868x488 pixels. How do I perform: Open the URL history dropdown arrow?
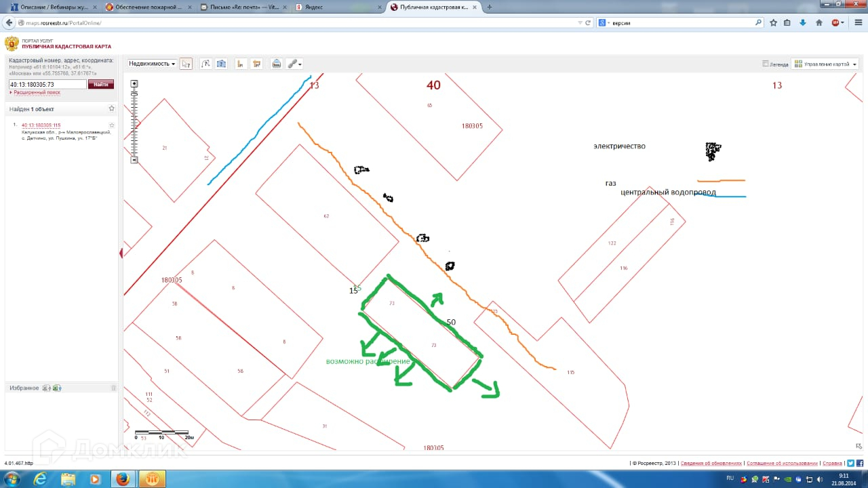[x=579, y=22]
